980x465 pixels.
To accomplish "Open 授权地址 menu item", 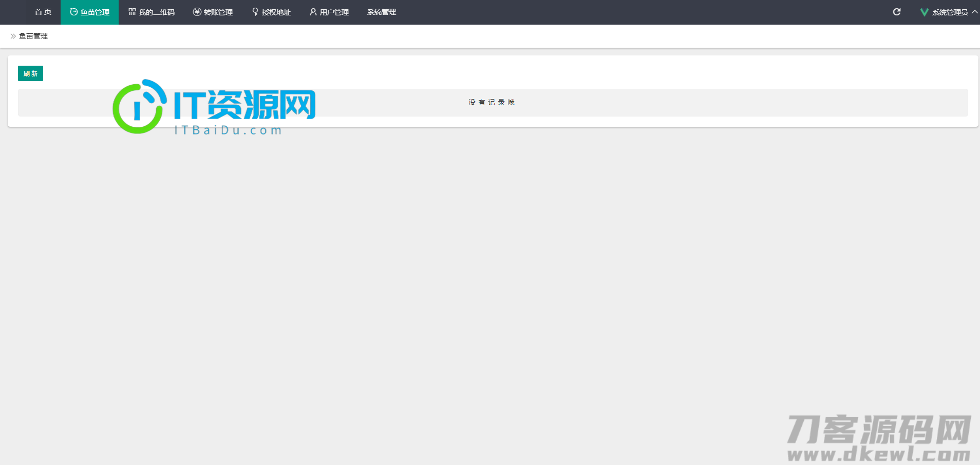I will tap(271, 12).
